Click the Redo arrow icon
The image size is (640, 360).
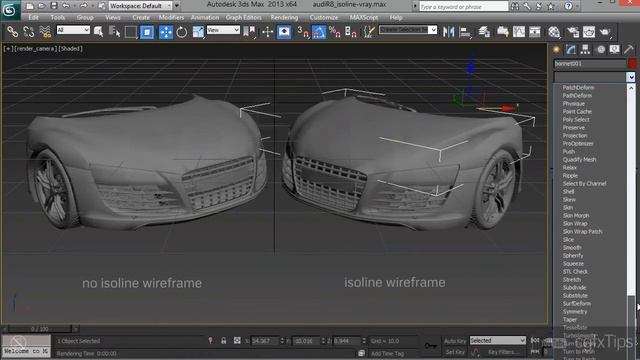coord(84,6)
